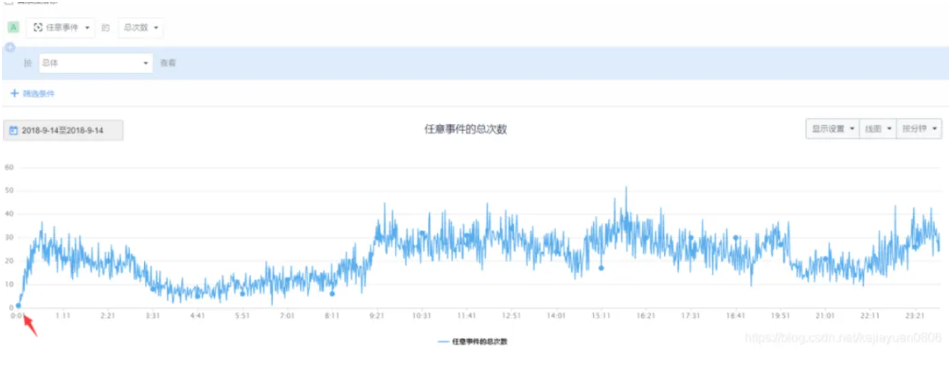Image resolution: width=949 pixels, height=385 pixels.
Task: Click the data marker near 15:11
Action: pos(601,268)
